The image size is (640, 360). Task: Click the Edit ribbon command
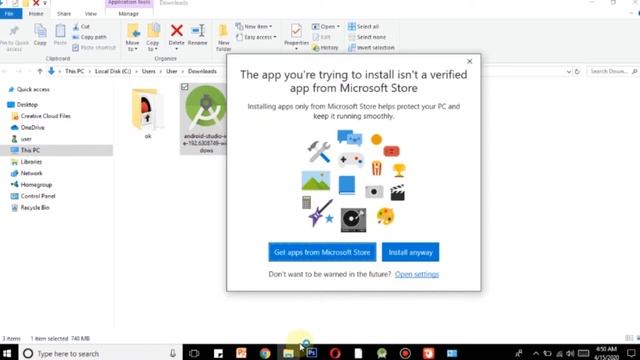coord(322,37)
